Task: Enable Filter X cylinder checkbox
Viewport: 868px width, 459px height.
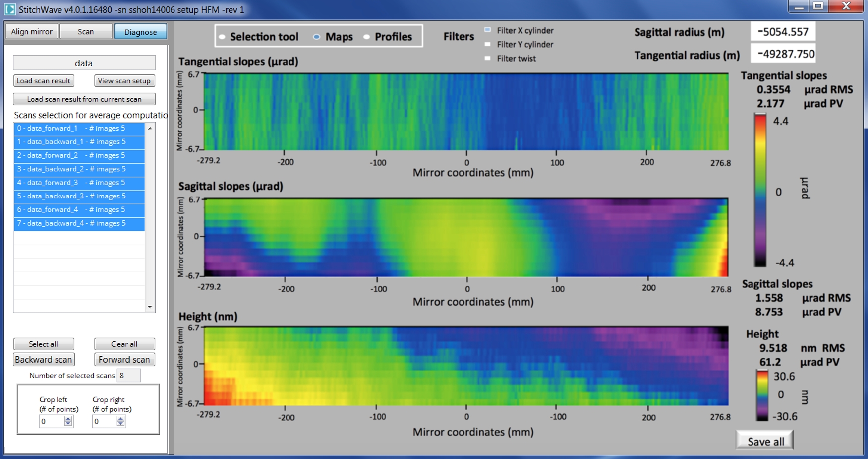Action: [488, 30]
